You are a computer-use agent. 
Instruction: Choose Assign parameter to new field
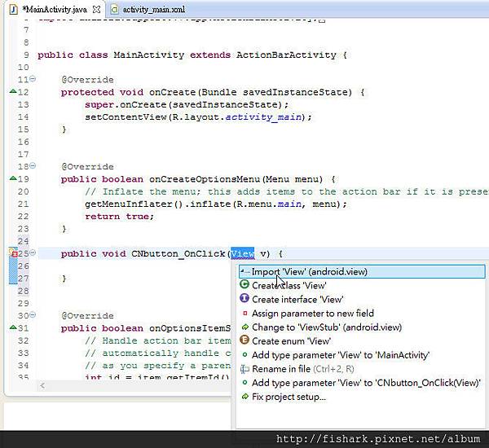pos(313,314)
